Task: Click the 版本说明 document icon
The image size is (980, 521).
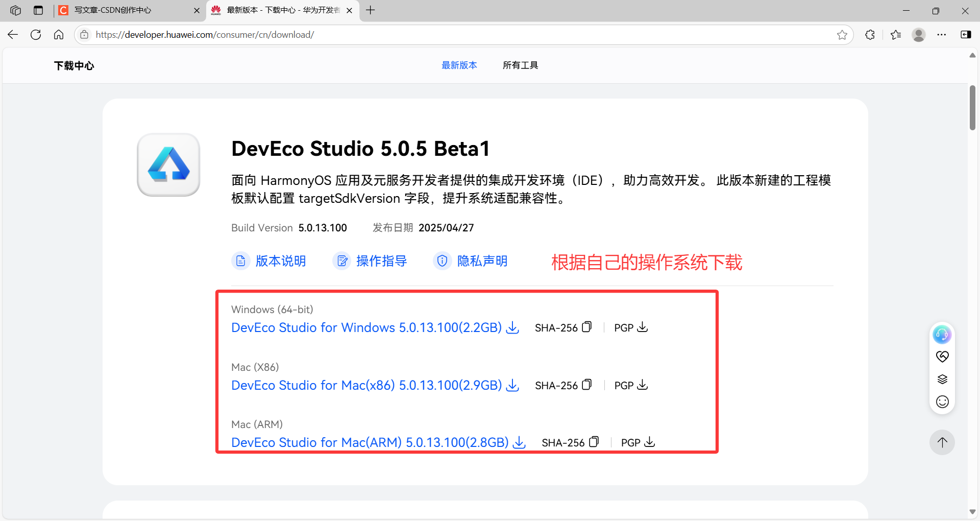Action: [x=240, y=261]
